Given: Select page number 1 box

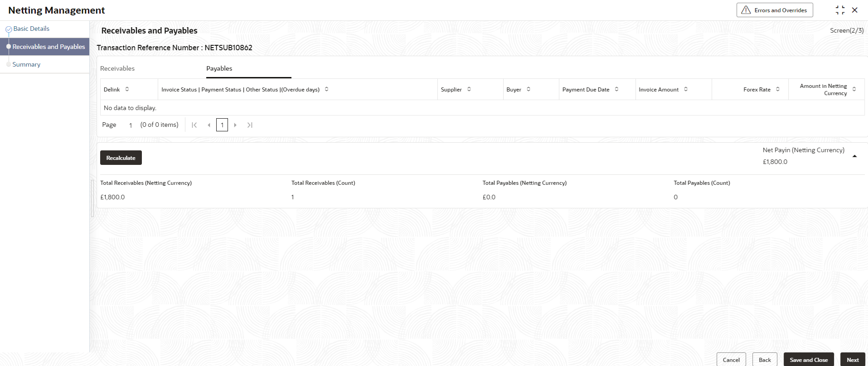Looking at the screenshot, I should pos(222,125).
